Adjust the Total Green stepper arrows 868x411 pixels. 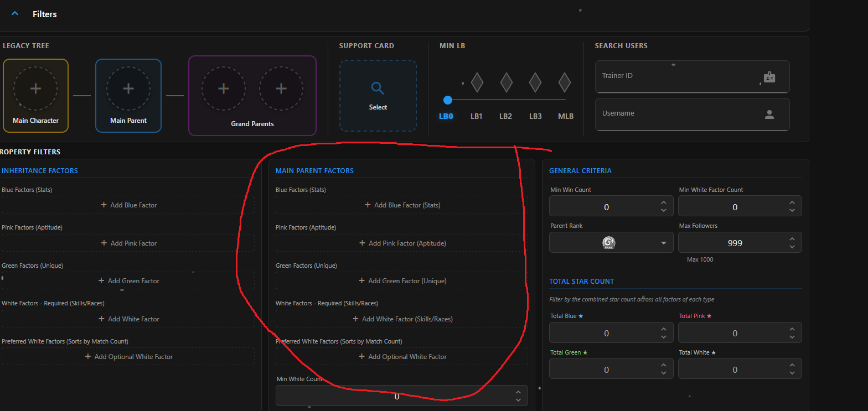click(x=664, y=369)
